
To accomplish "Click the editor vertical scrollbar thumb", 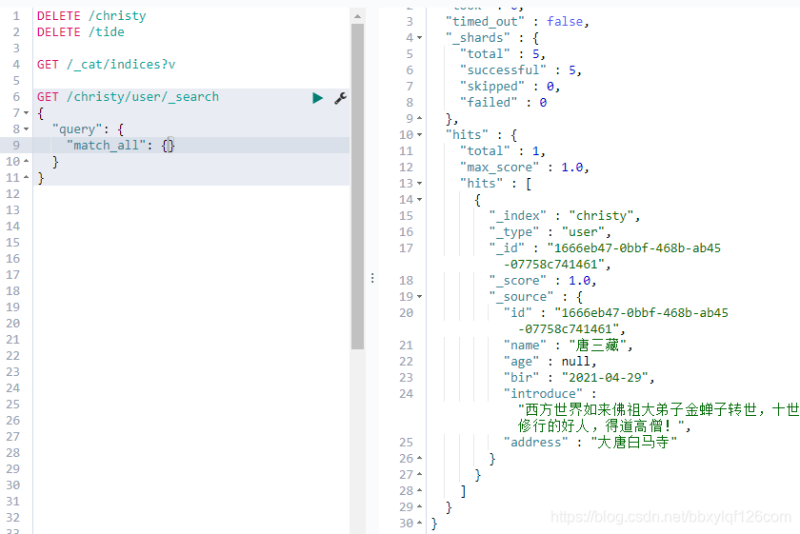I will point(357,186).
